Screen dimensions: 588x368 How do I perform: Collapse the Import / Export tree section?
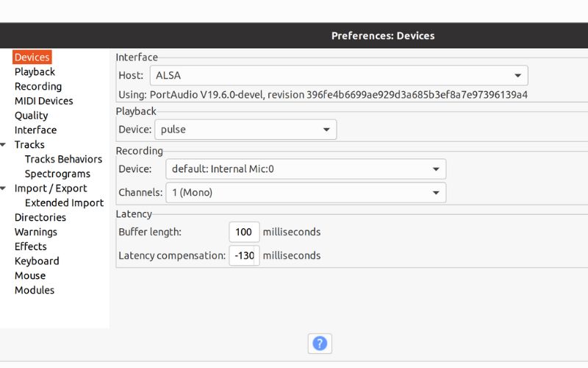tap(4, 188)
